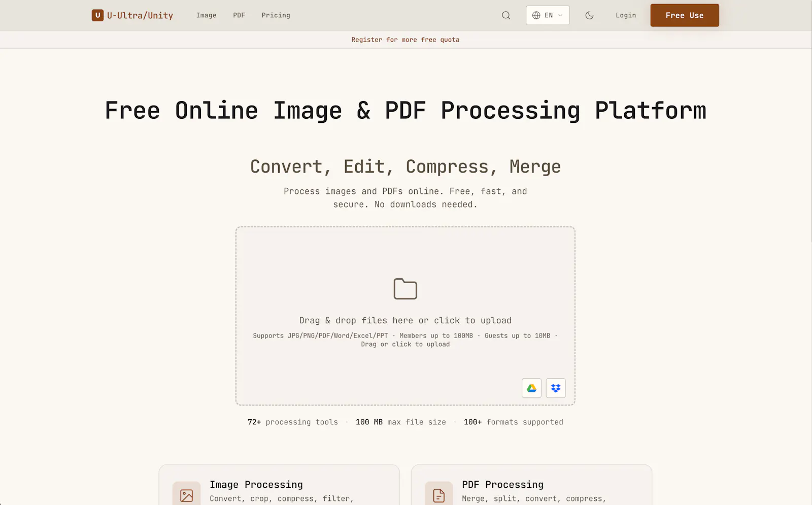Import a file from Dropbox
The image size is (812, 505).
point(556,388)
